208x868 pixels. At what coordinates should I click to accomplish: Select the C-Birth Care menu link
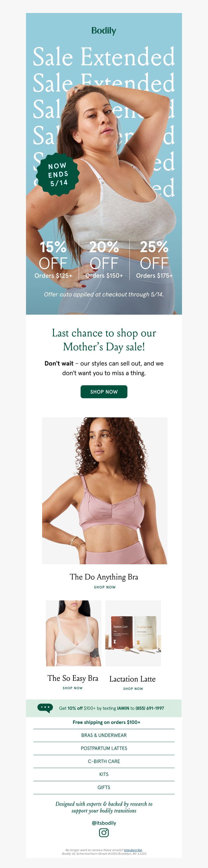pos(104,762)
